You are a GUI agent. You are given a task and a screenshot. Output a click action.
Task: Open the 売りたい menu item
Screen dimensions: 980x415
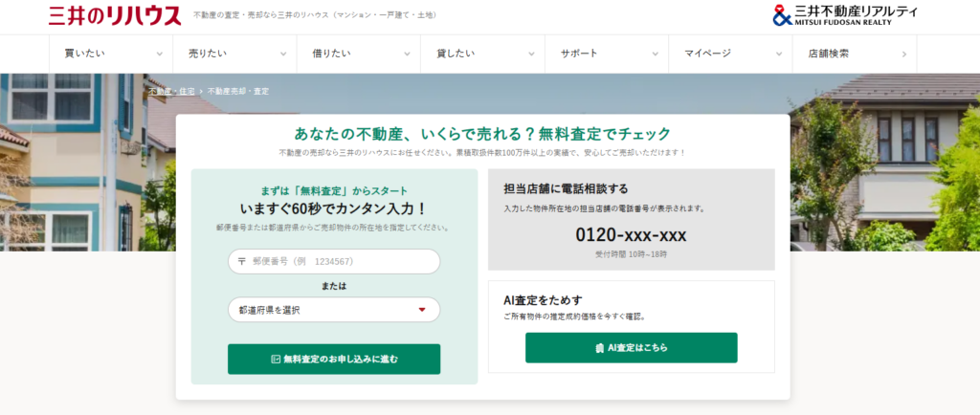point(234,54)
